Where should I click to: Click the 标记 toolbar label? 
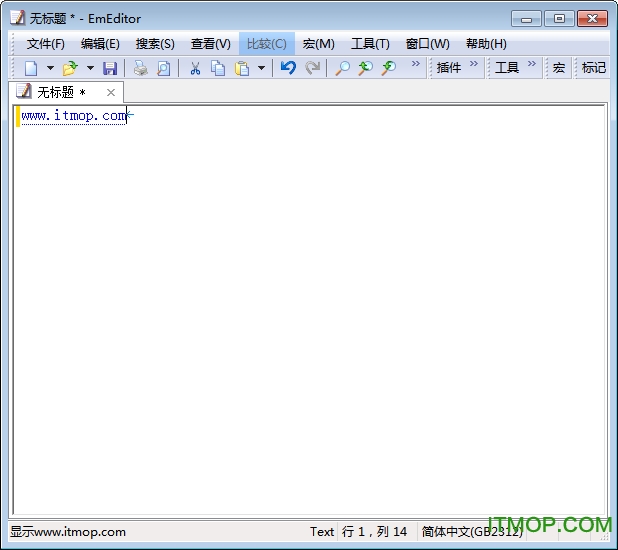(x=594, y=68)
